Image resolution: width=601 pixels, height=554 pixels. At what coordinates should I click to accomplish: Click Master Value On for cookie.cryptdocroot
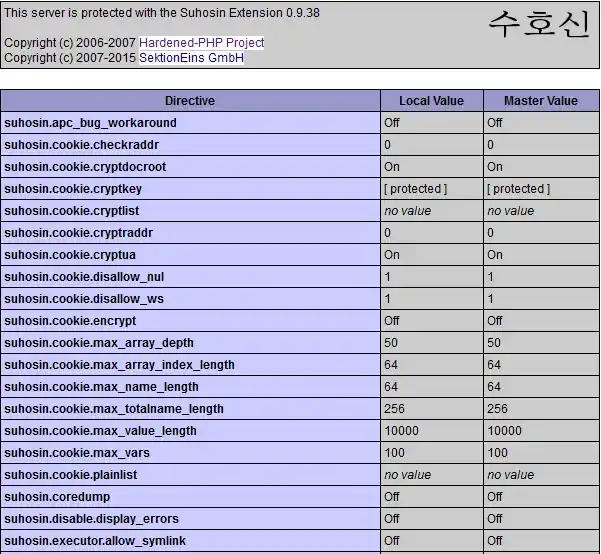(495, 167)
